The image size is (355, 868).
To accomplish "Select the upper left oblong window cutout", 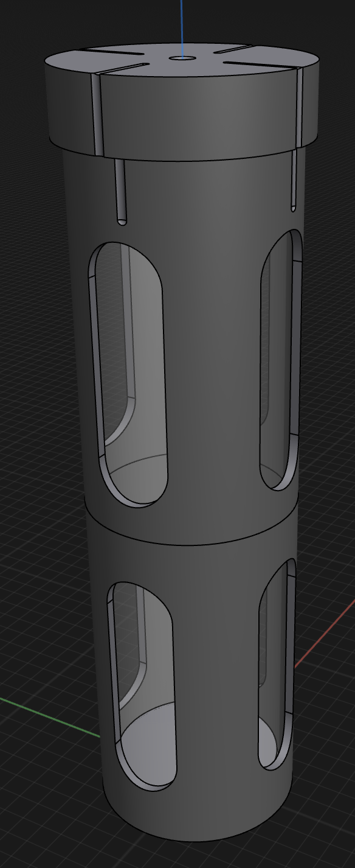I will point(128,374).
